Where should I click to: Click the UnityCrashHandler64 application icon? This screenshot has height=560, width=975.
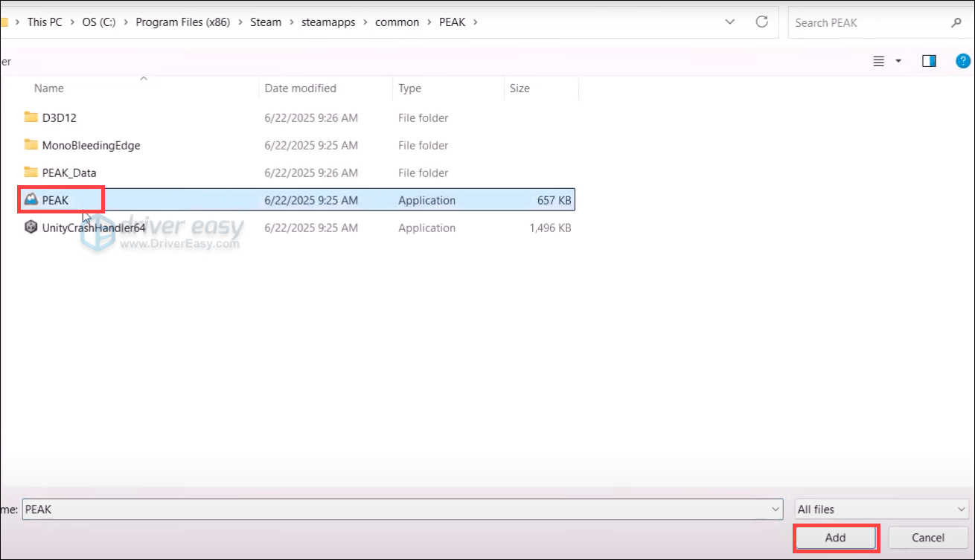[x=31, y=228]
